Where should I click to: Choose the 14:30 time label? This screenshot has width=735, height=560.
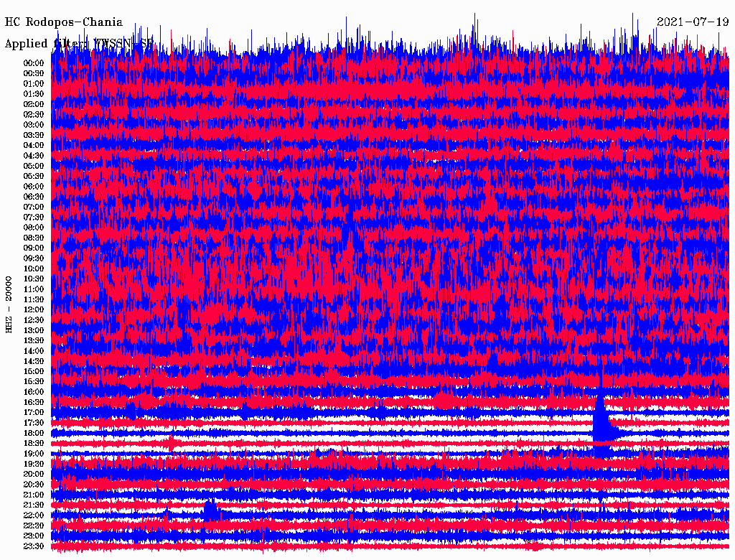tap(34, 361)
